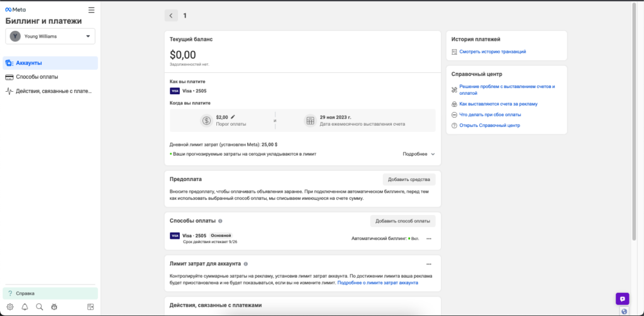Click the search magnifier icon in sidebar
Image resolution: width=644 pixels, height=316 pixels.
coord(40,307)
